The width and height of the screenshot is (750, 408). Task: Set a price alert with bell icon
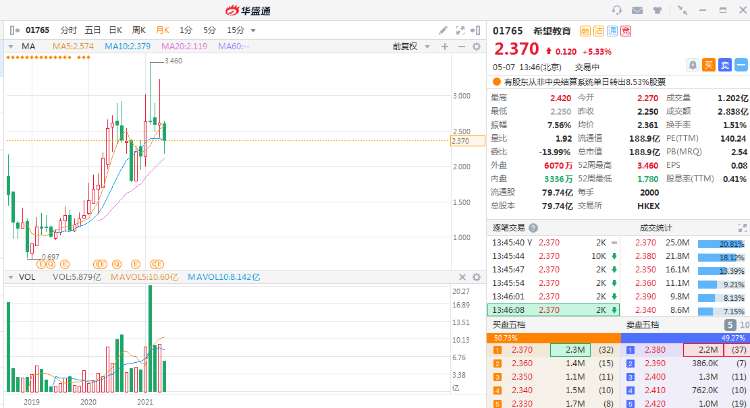tap(692, 64)
